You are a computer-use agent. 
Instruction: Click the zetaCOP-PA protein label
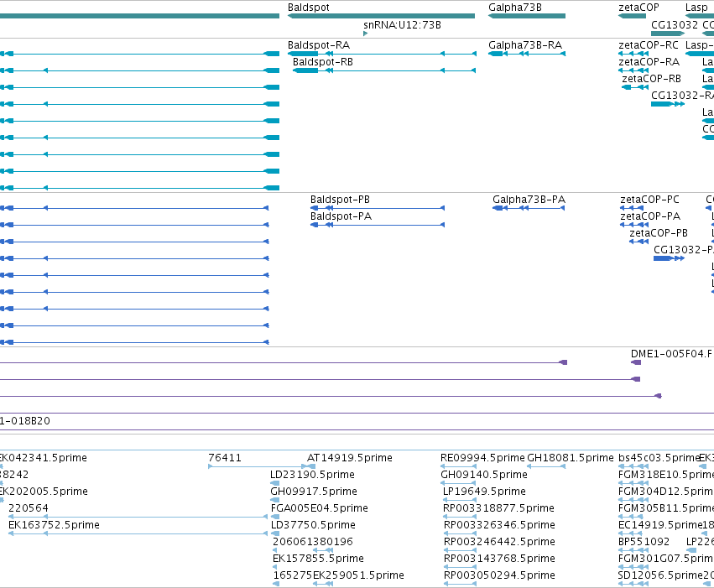[650, 216]
